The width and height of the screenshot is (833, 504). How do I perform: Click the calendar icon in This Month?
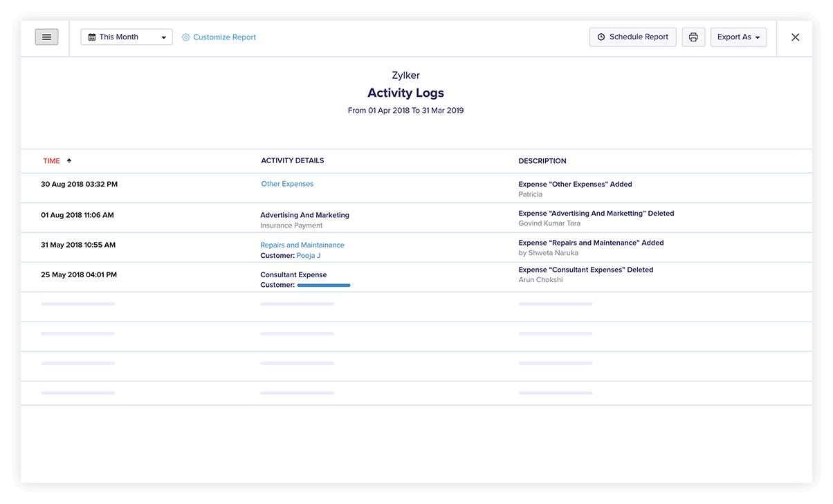[92, 37]
